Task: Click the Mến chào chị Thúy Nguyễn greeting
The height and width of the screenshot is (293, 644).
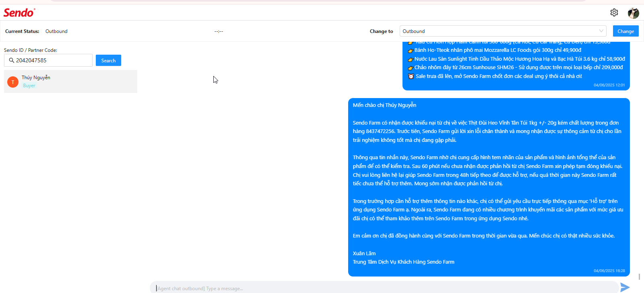Action: click(x=384, y=105)
